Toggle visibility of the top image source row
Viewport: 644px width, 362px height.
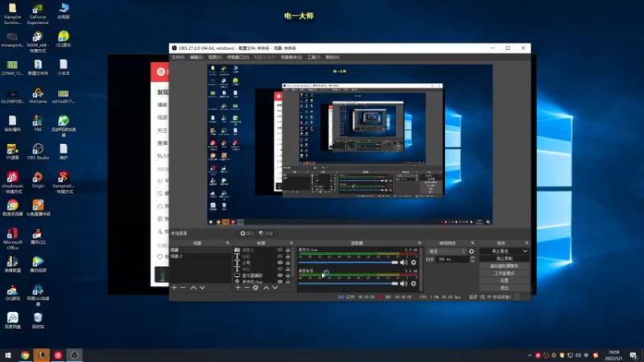[280, 250]
